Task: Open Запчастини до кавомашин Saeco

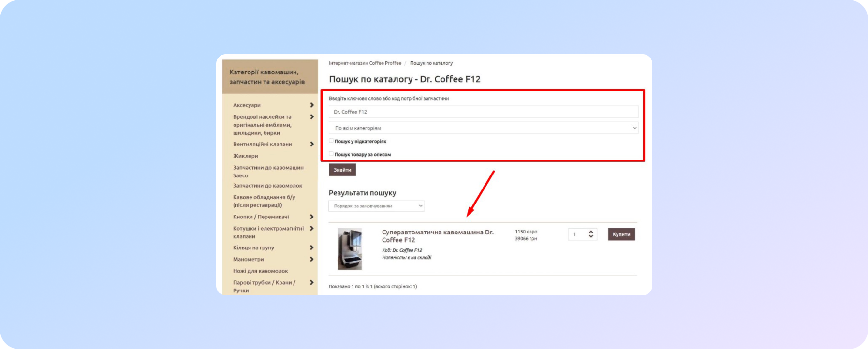Action: [x=268, y=172]
